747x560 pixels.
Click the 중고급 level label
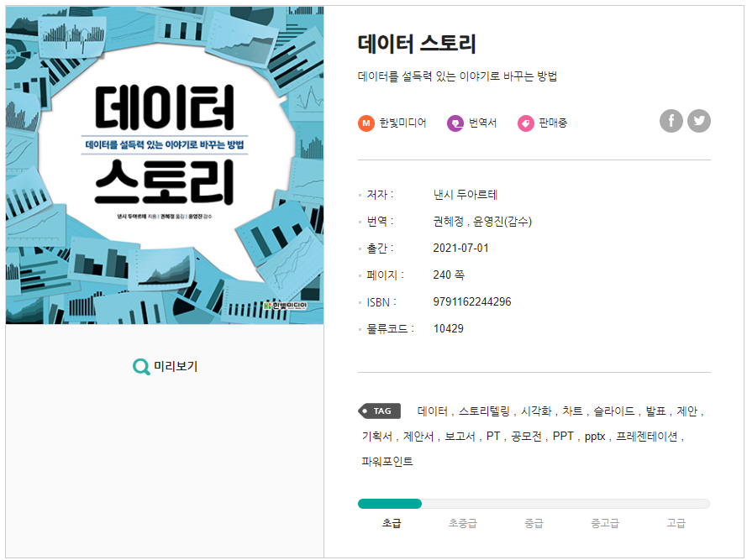click(605, 523)
